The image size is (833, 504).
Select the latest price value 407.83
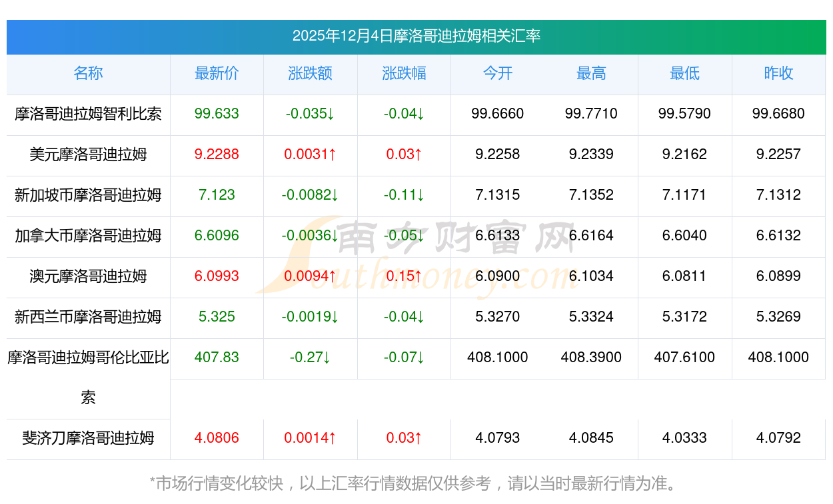(x=217, y=358)
